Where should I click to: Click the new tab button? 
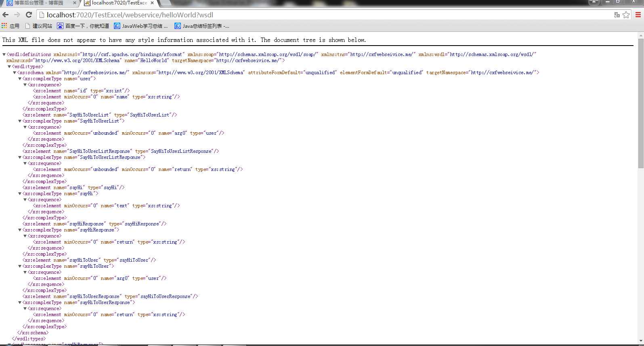pyautogui.click(x=166, y=3)
